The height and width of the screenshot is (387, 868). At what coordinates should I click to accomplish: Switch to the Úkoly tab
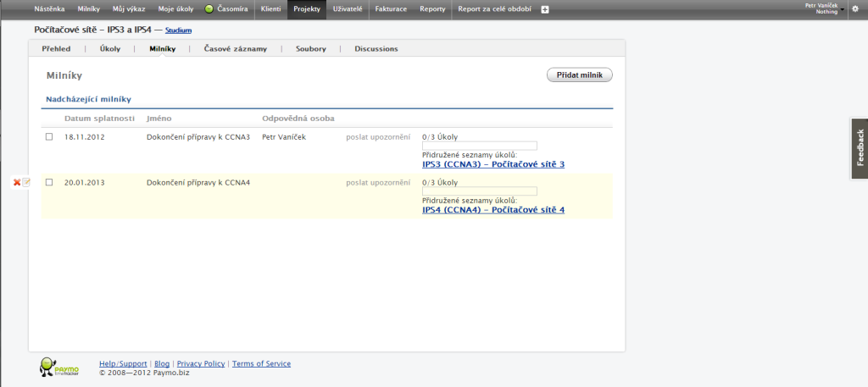110,48
